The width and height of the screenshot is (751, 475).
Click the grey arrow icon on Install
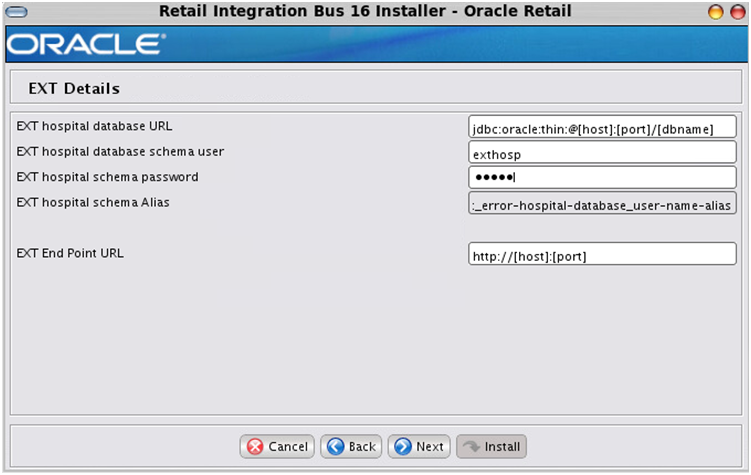coord(471,446)
